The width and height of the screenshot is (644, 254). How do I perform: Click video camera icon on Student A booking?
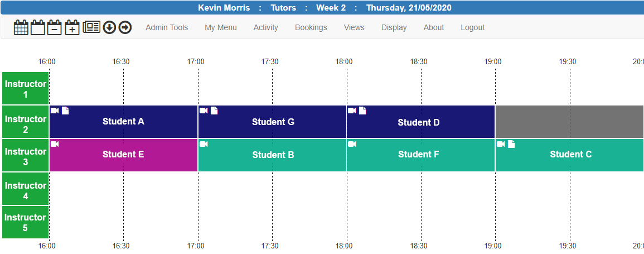point(55,111)
